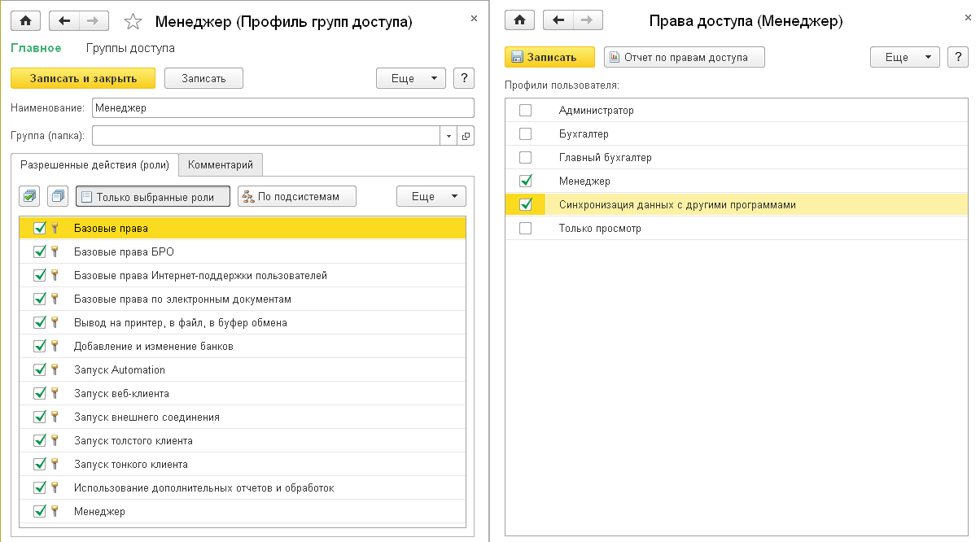
Task: Switch to the Комментарий tab
Action: 221,164
